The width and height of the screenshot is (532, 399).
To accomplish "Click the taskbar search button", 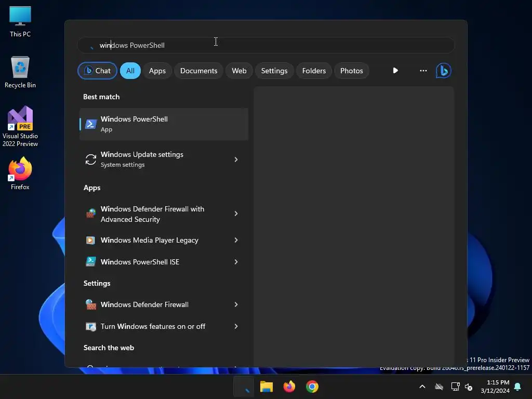I will (244, 387).
